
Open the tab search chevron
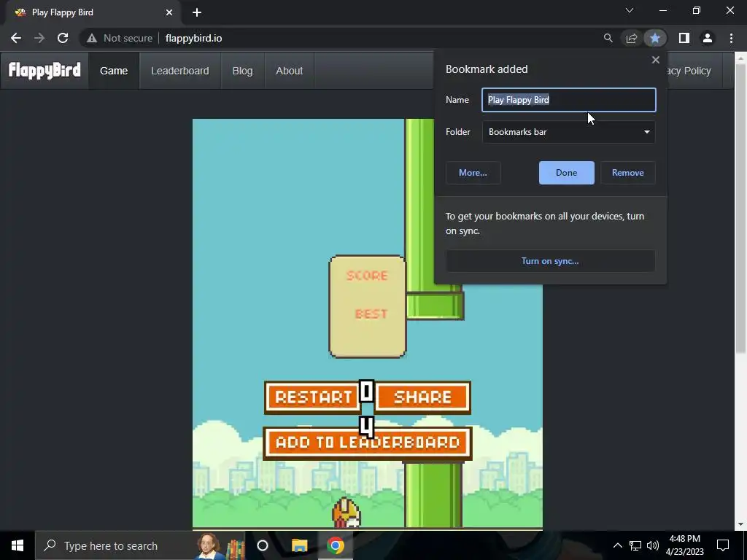point(630,10)
